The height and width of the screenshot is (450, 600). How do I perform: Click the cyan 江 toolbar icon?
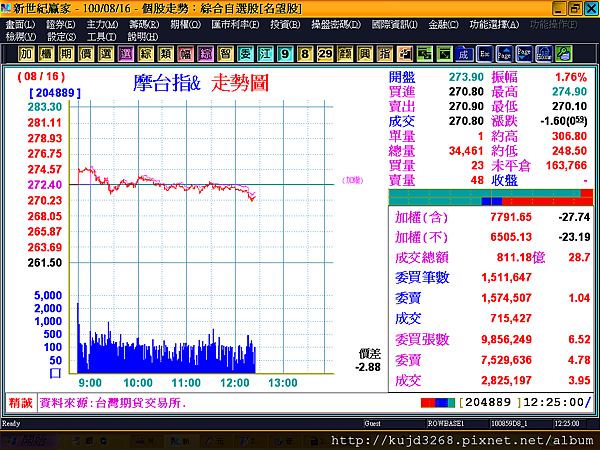[x=265, y=54]
